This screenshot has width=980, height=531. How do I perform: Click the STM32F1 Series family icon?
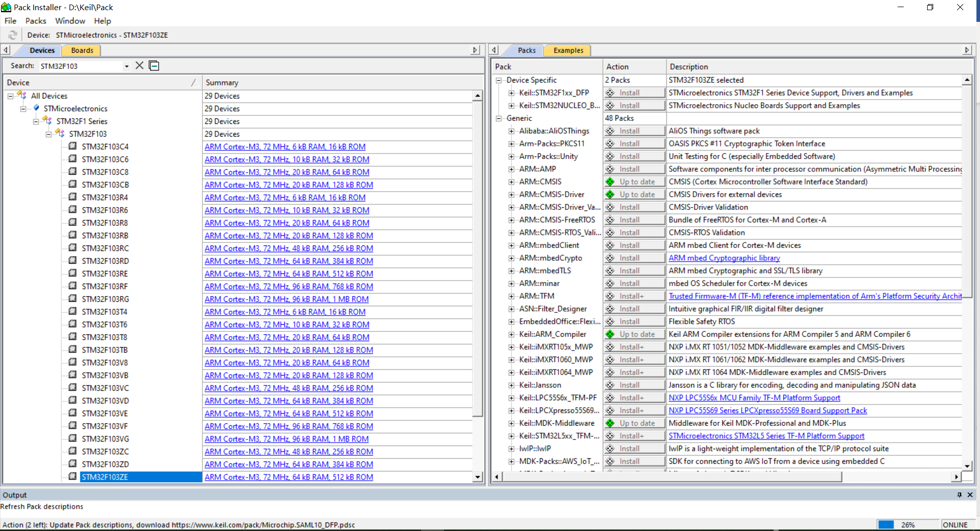[x=47, y=120]
